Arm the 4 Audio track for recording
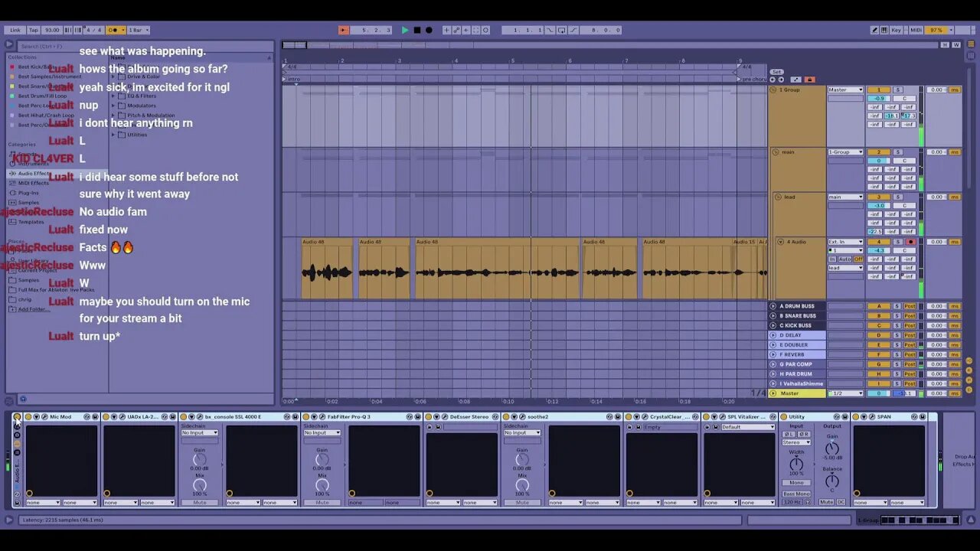The image size is (980, 551). pyautogui.click(x=910, y=242)
